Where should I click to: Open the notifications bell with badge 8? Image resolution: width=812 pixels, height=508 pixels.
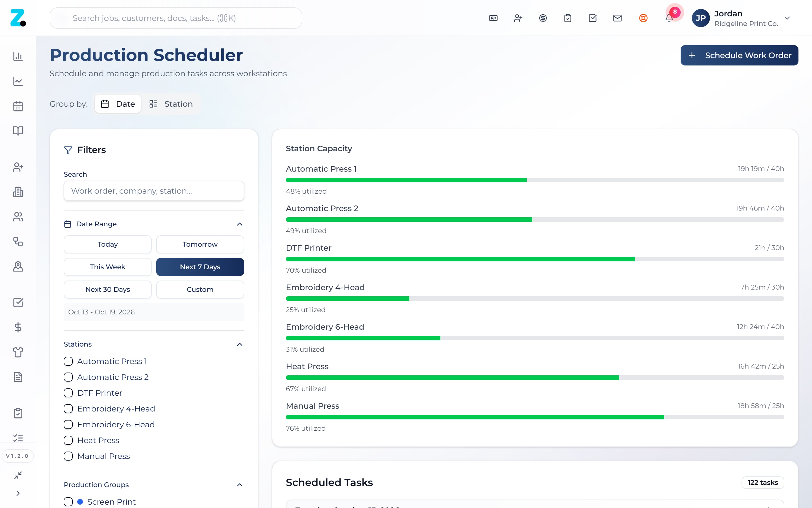point(669,18)
